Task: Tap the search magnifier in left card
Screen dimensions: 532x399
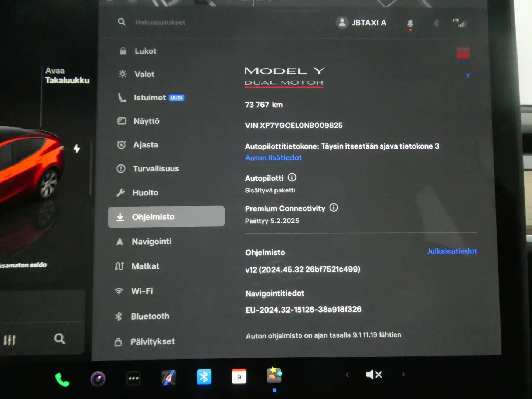Action: pyautogui.click(x=59, y=339)
